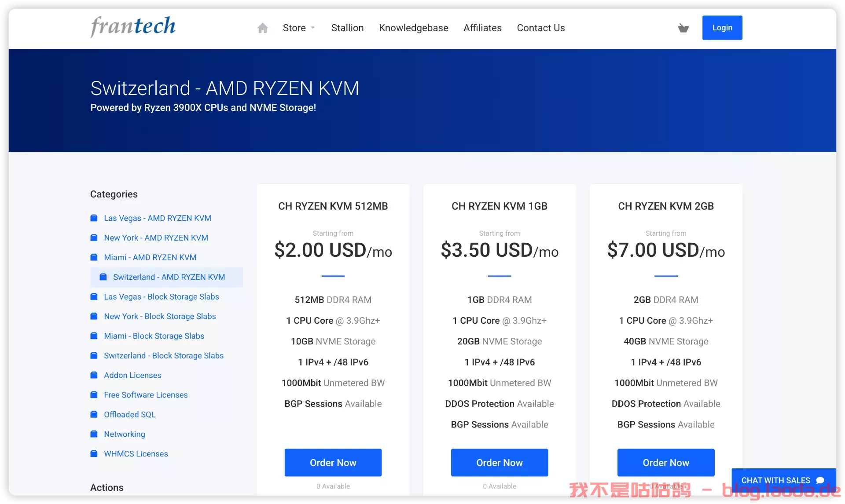Open New York - AMD RYZEN KVM category

point(156,238)
